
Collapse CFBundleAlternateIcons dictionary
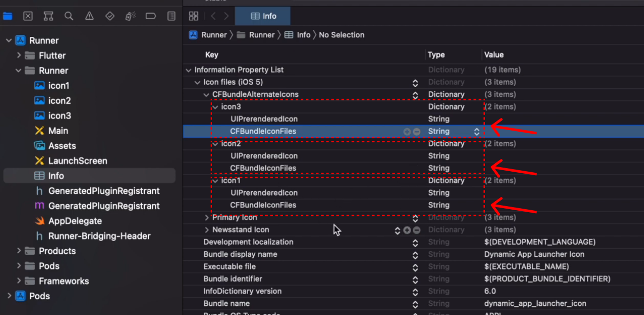[x=206, y=95]
